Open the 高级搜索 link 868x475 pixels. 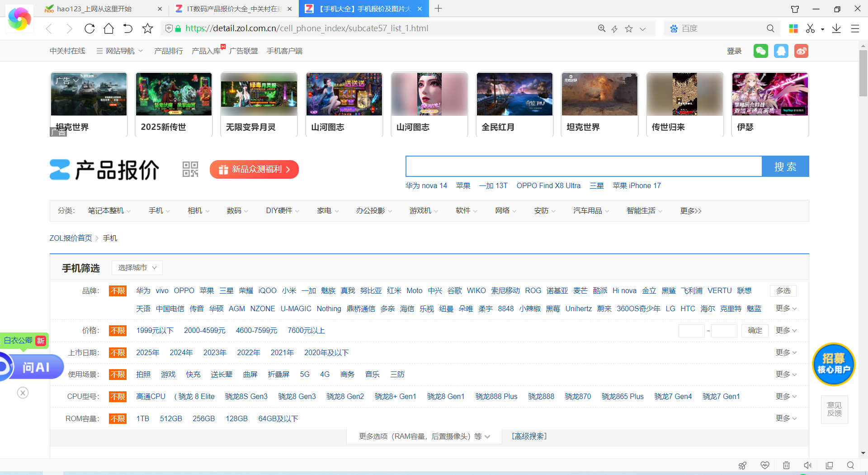(x=529, y=437)
